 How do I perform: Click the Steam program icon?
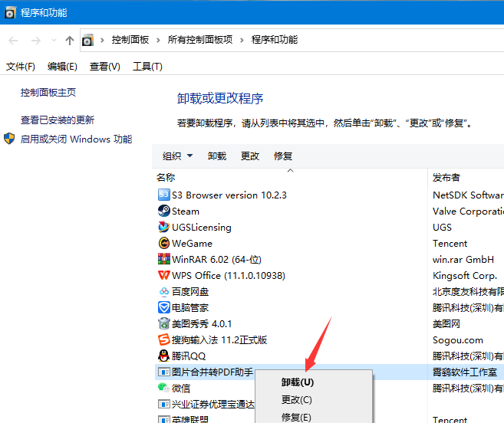[164, 211]
